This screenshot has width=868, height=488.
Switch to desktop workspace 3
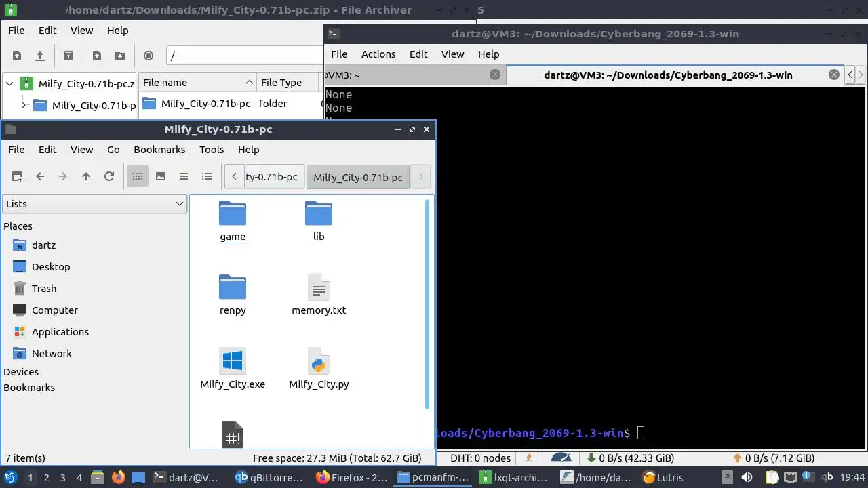62,478
